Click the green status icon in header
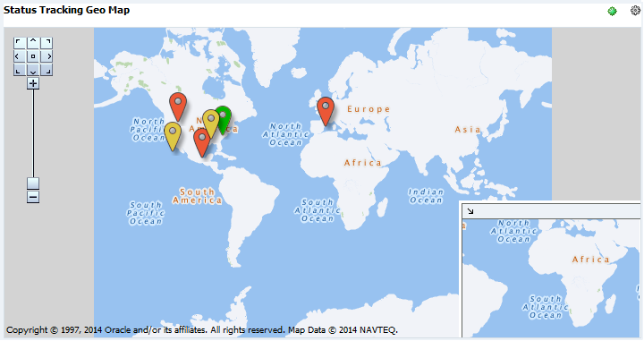The height and width of the screenshot is (341, 644). (x=612, y=11)
